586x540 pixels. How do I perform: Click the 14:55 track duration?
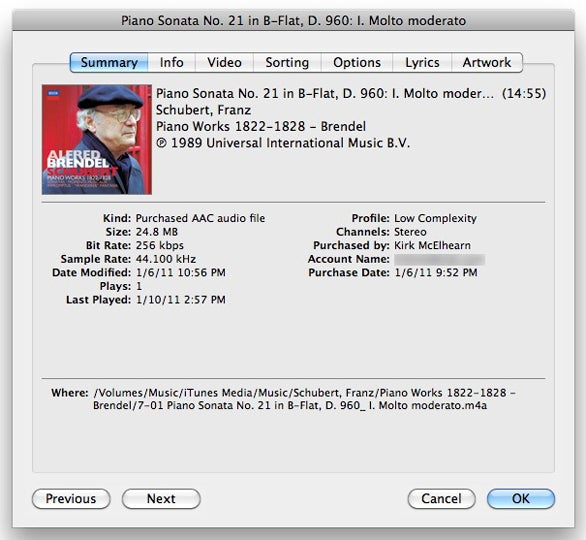point(524,93)
